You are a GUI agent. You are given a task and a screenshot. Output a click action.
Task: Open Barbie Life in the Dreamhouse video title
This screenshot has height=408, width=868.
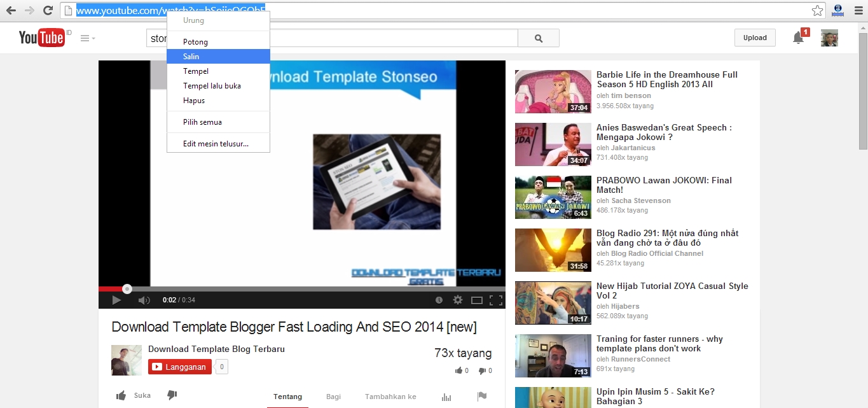[667, 80]
